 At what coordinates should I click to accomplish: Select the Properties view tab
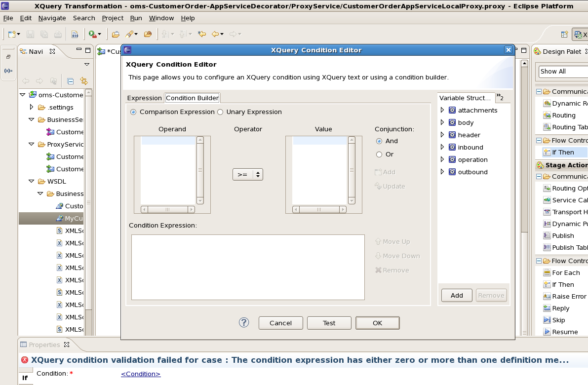click(44, 345)
